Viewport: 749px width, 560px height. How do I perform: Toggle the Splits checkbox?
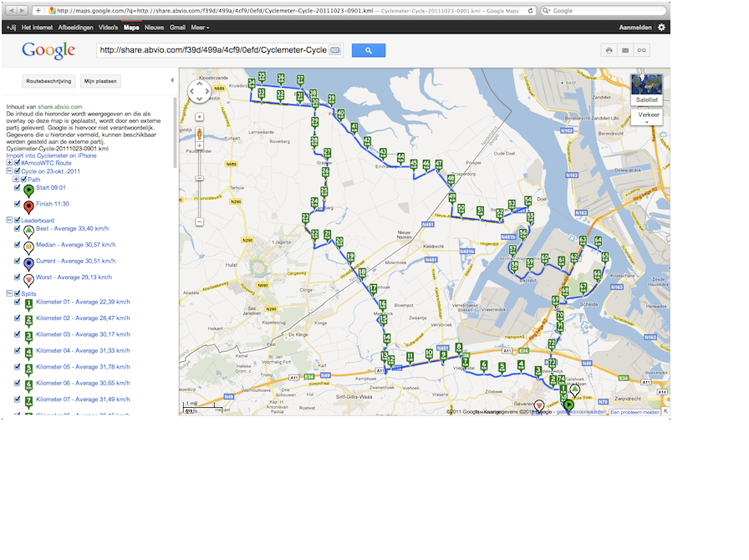click(18, 294)
